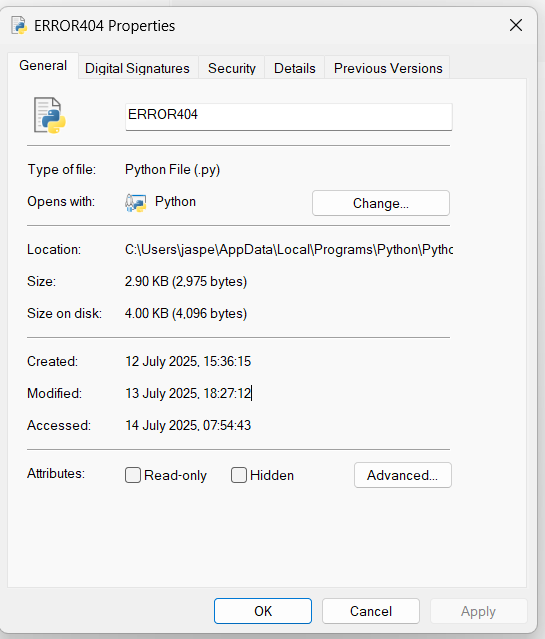This screenshot has height=639, width=545.
Task: Click the Python launcher icon beside Opens with
Action: click(135, 203)
